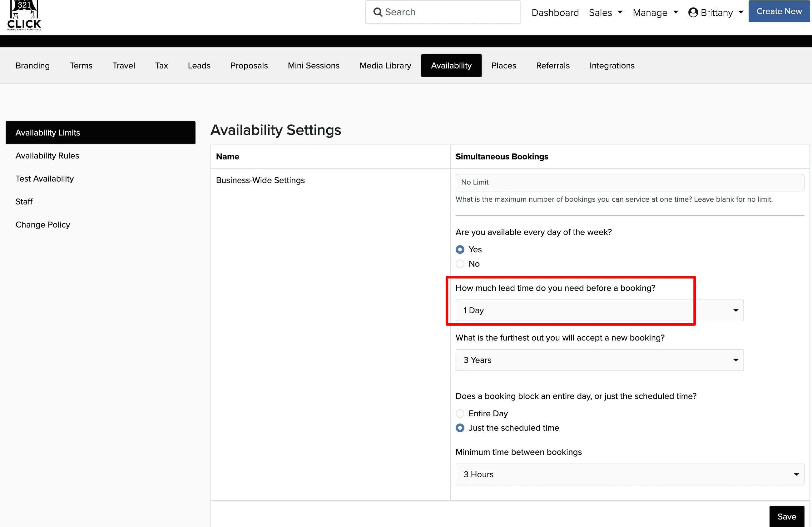Select No for available every day
812x527 pixels.
[x=460, y=264]
